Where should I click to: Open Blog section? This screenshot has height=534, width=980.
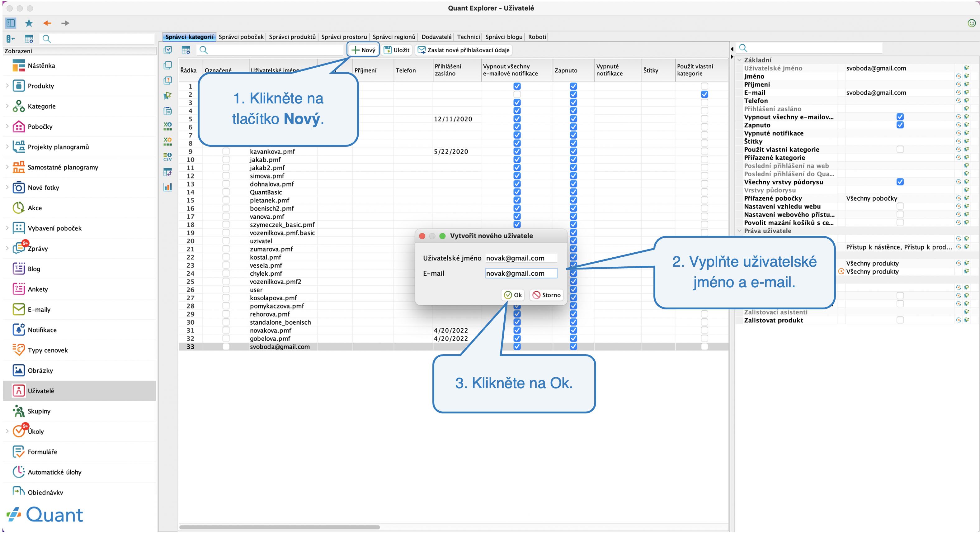coord(34,269)
